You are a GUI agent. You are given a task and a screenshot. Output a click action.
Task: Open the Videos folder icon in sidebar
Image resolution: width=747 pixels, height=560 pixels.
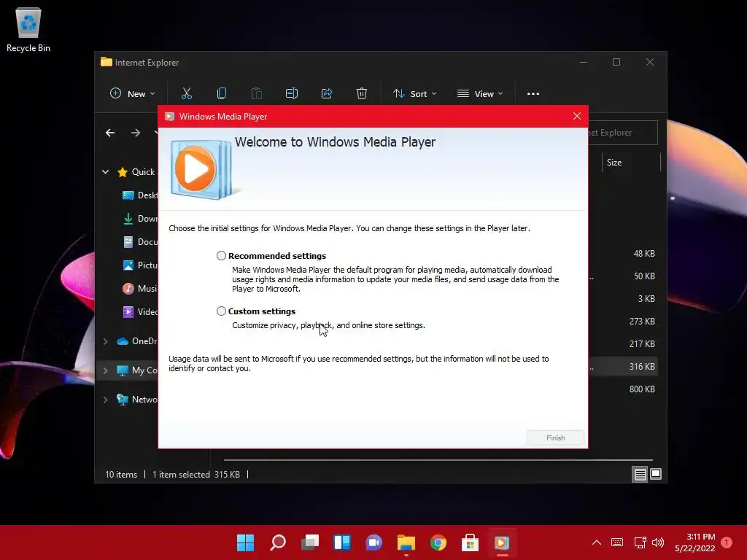pyautogui.click(x=128, y=312)
